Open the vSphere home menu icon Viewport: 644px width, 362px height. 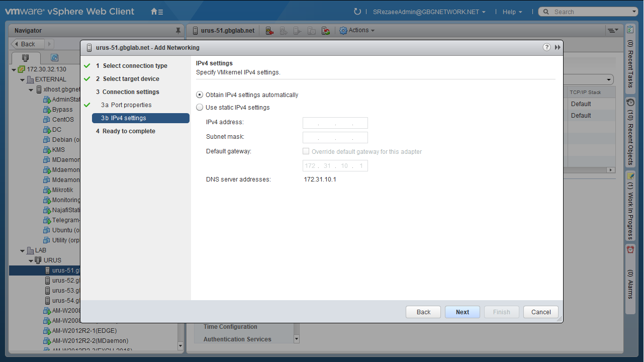click(x=157, y=12)
